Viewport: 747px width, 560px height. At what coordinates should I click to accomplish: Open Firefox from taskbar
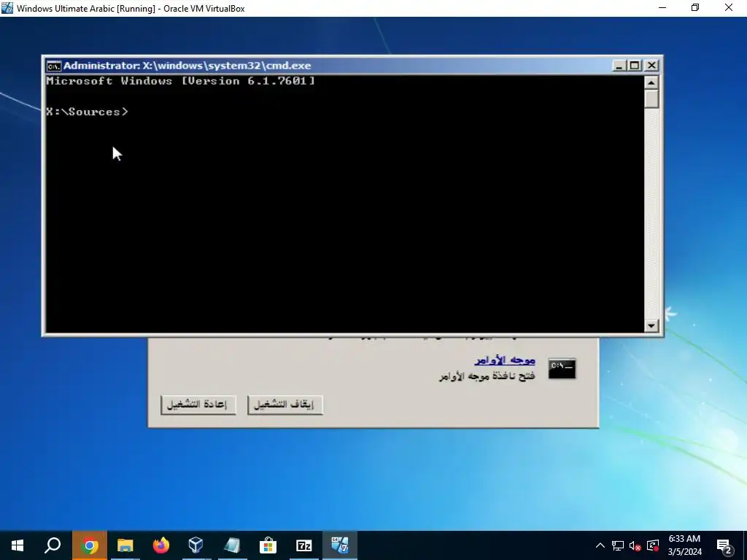[x=161, y=545]
